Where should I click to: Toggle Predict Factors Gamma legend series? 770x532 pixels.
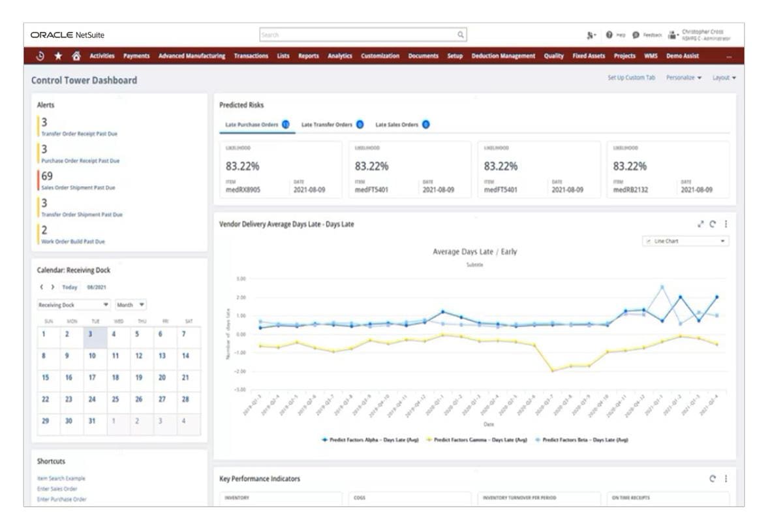(x=477, y=440)
